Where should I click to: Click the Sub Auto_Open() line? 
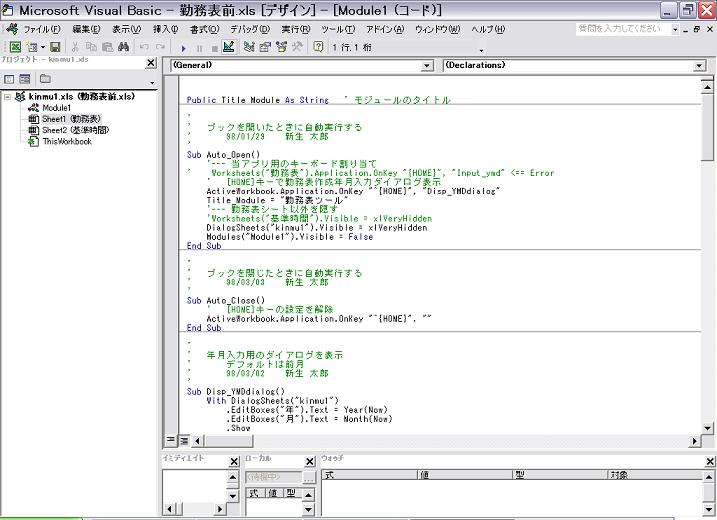click(x=223, y=155)
